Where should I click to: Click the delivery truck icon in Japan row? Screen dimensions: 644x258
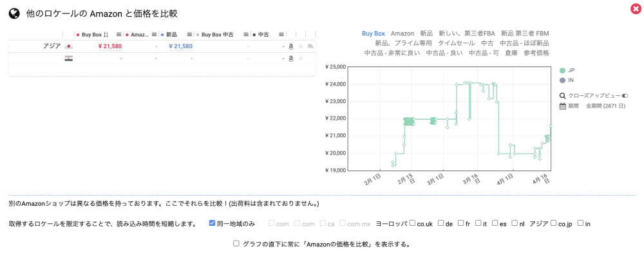(310, 46)
